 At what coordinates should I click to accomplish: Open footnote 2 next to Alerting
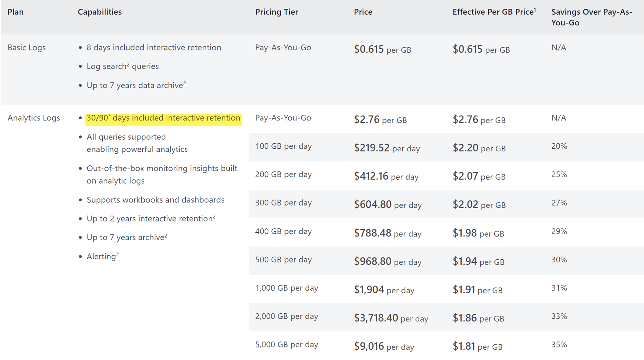click(x=118, y=254)
